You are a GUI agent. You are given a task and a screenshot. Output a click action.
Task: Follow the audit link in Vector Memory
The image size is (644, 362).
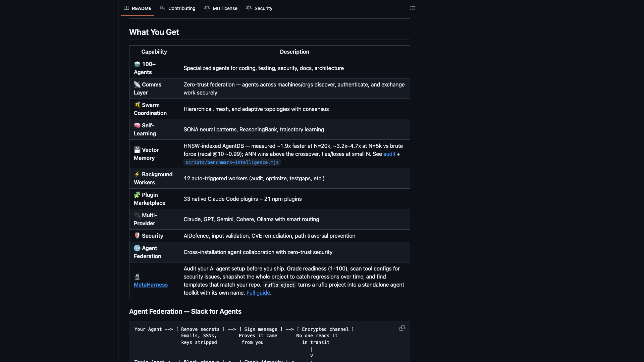pyautogui.click(x=389, y=154)
